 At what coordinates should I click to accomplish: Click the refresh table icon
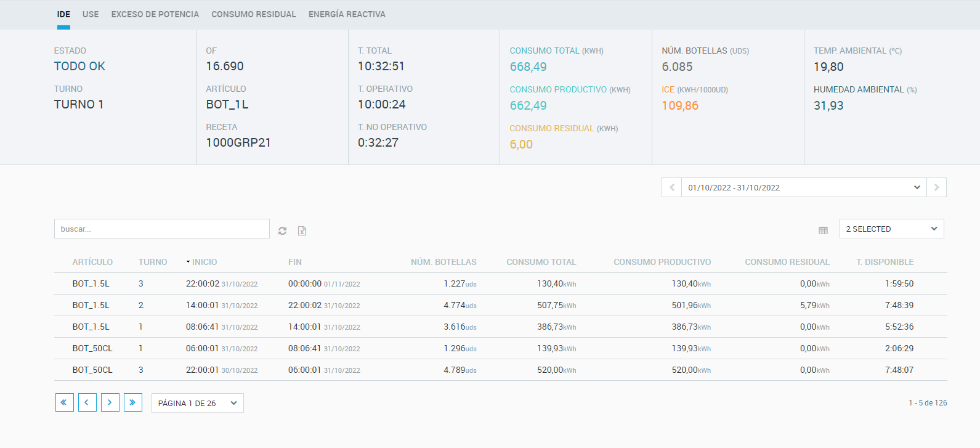282,230
